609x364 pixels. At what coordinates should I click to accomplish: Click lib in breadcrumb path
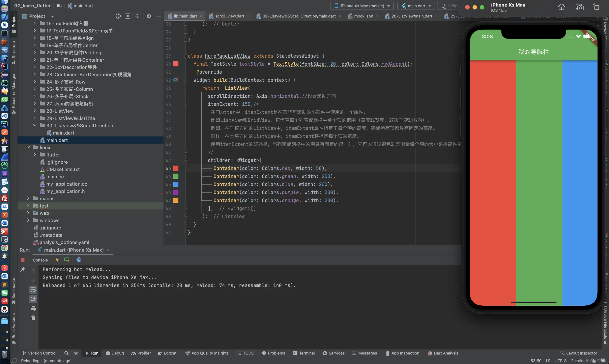click(59, 6)
